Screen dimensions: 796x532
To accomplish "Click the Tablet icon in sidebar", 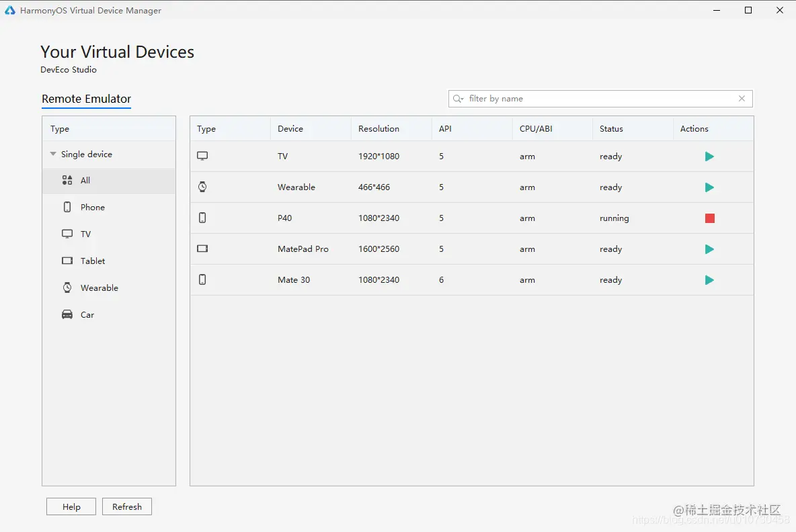I will pyautogui.click(x=67, y=261).
